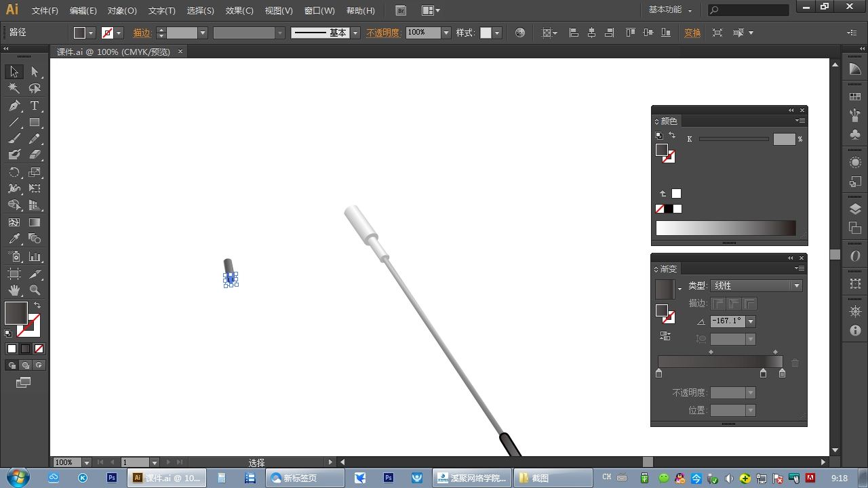Apply Gradient fill mode button
868x488 pixels.
(25, 348)
